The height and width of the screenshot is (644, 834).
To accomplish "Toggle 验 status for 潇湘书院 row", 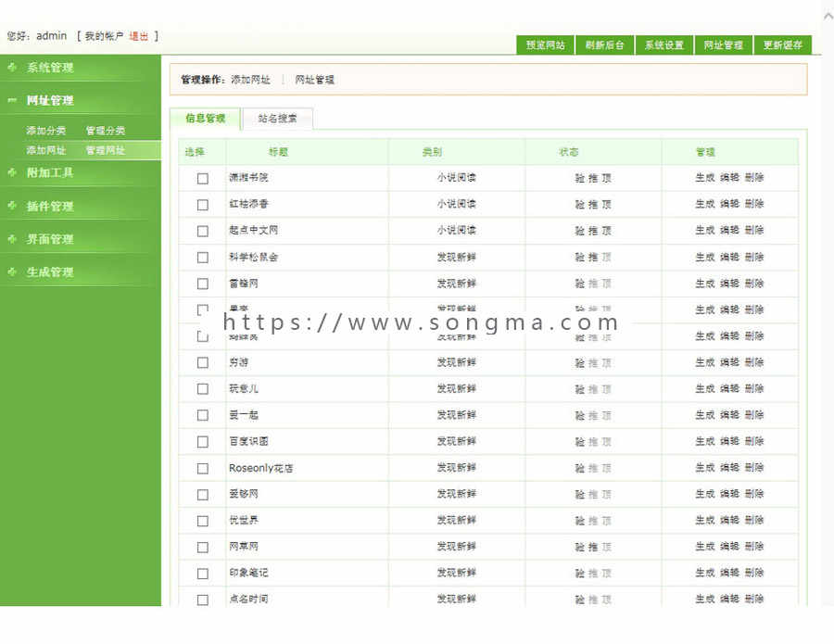I will coord(580,178).
